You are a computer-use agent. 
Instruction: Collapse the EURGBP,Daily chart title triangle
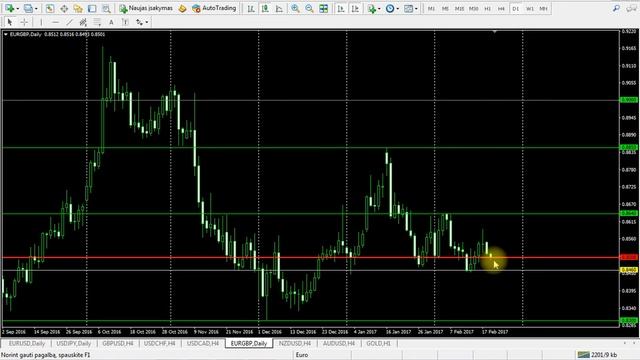tap(6, 34)
